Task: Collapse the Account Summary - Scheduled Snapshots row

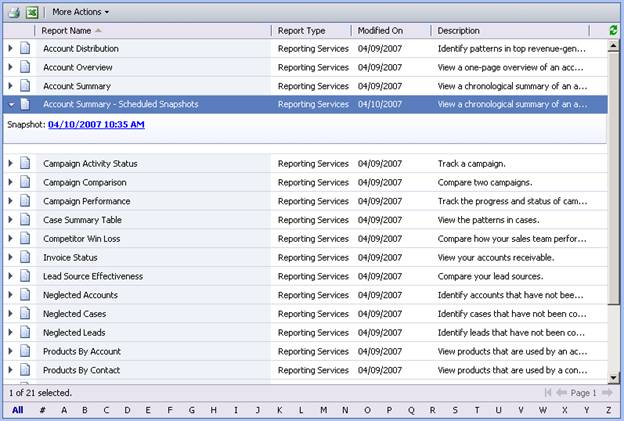Action: click(x=11, y=104)
